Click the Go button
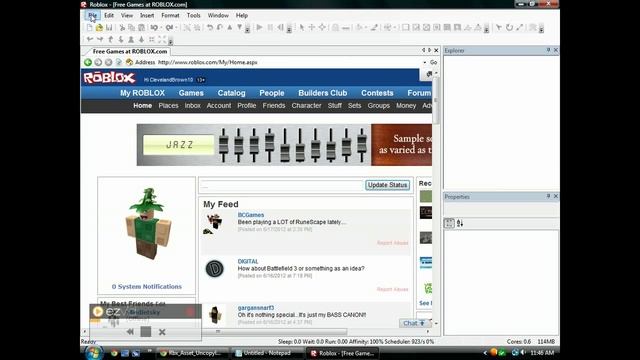640x360 pixels. [x=433, y=62]
